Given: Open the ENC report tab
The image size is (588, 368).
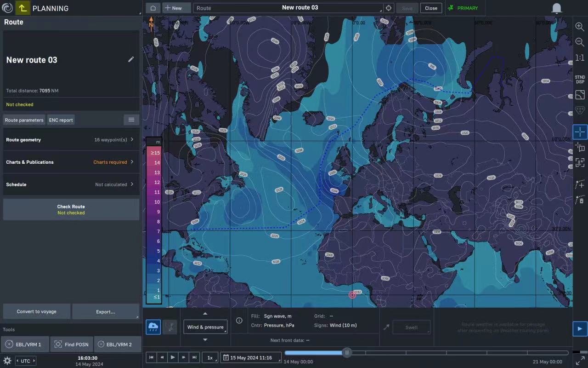Looking at the screenshot, I should click(61, 120).
